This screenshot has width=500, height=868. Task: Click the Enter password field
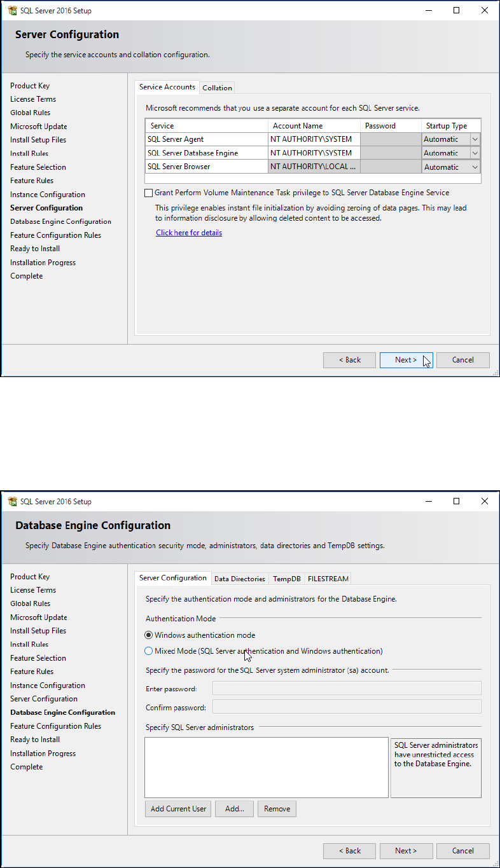(347, 688)
